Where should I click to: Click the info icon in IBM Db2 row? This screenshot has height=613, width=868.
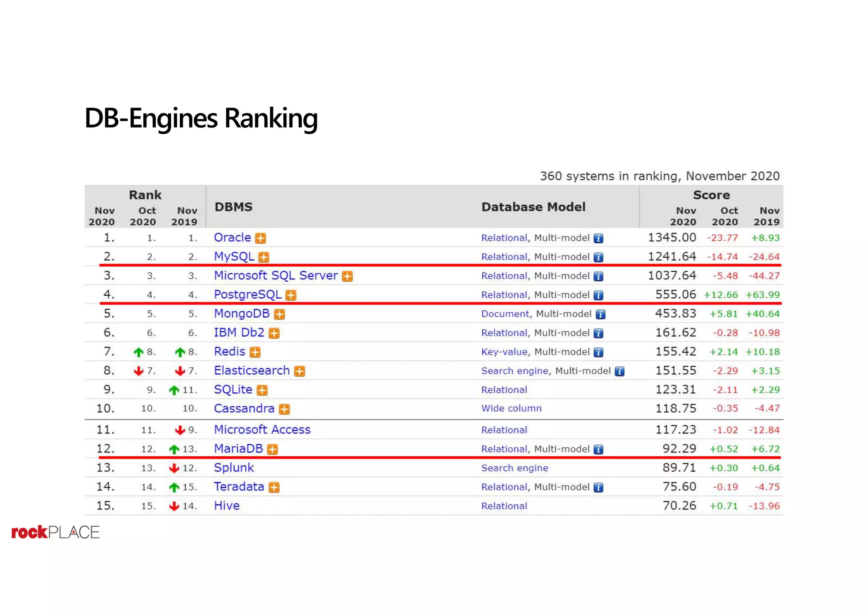(x=598, y=333)
